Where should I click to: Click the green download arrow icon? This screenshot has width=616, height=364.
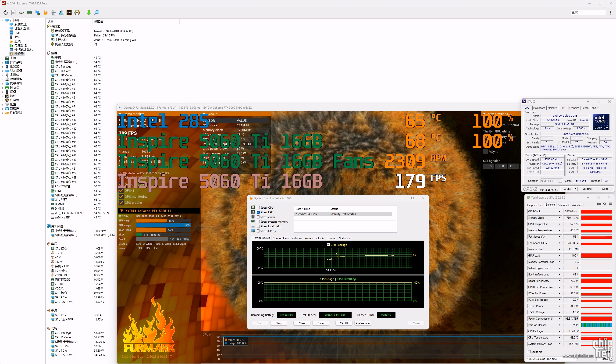pos(89,13)
